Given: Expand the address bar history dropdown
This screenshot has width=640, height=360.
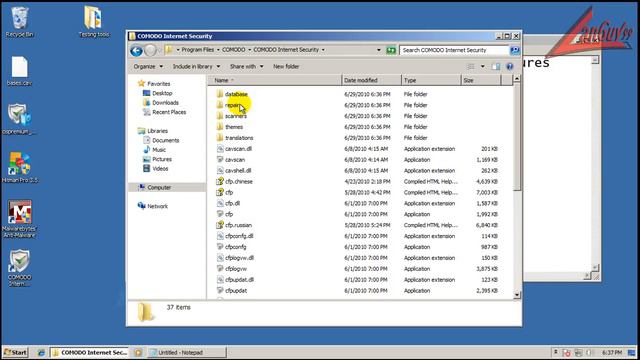Looking at the screenshot, I should (x=378, y=50).
